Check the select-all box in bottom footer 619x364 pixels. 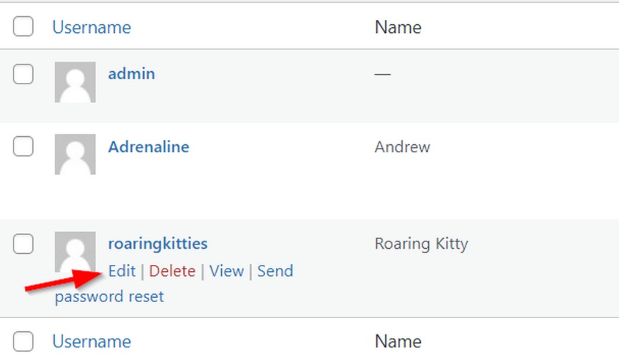[23, 341]
